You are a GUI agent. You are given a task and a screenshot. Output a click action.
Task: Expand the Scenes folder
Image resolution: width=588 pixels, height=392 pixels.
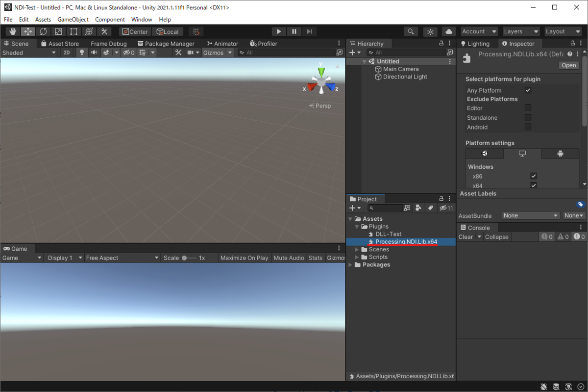pos(357,250)
